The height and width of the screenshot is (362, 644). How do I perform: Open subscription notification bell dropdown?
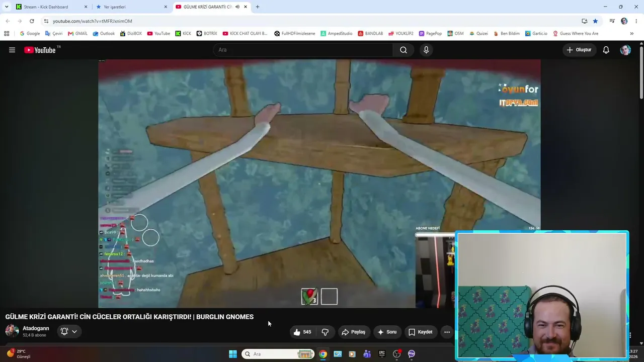point(69,331)
